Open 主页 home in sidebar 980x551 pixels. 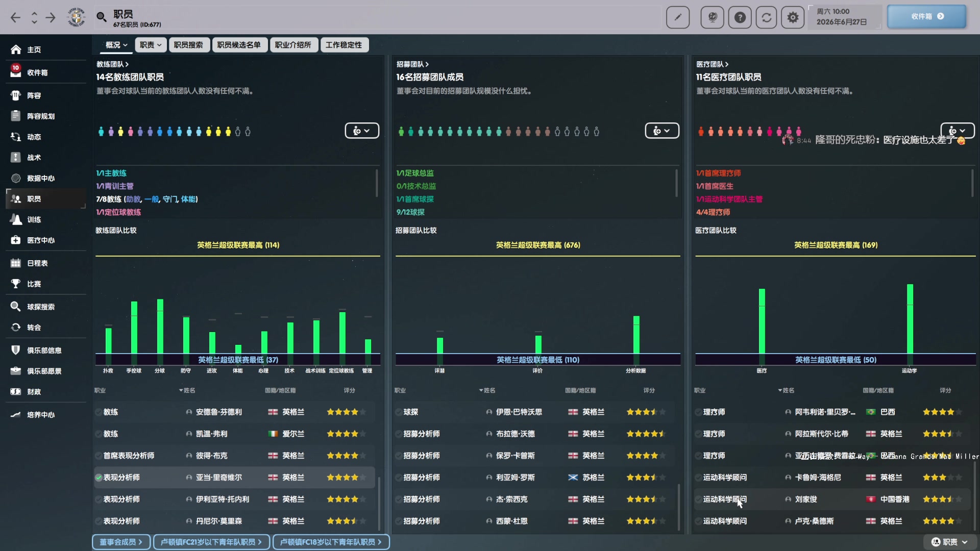click(46, 49)
